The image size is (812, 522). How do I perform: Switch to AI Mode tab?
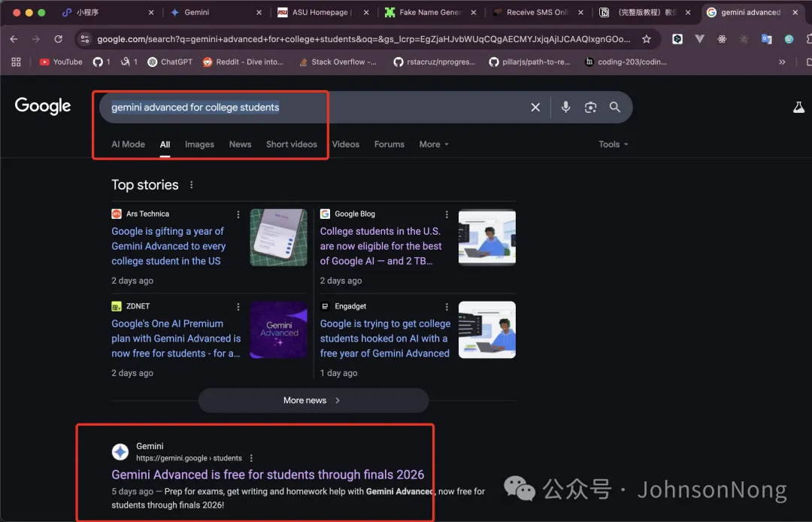(x=128, y=144)
